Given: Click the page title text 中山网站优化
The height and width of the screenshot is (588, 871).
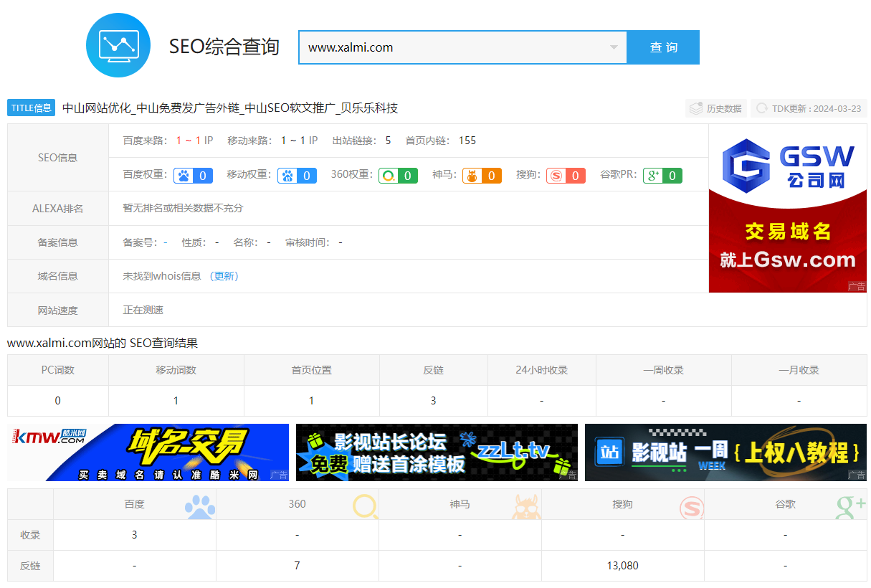Looking at the screenshot, I should click(x=97, y=108).
